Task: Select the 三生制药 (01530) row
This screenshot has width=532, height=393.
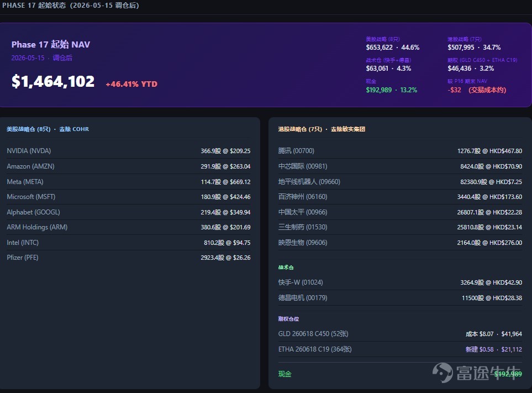Action: [400, 227]
